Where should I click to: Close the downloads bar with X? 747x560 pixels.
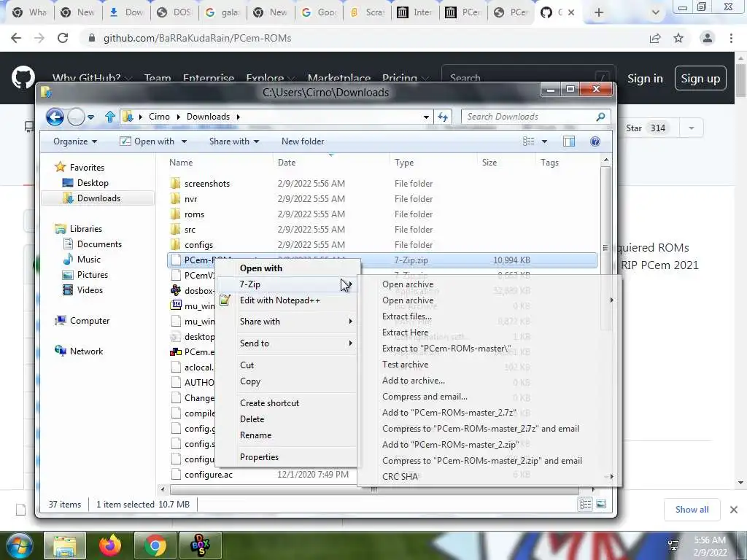click(x=734, y=510)
